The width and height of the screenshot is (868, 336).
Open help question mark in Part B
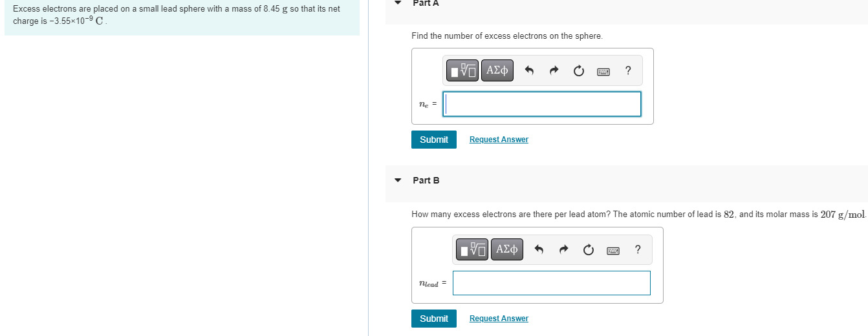coord(638,249)
